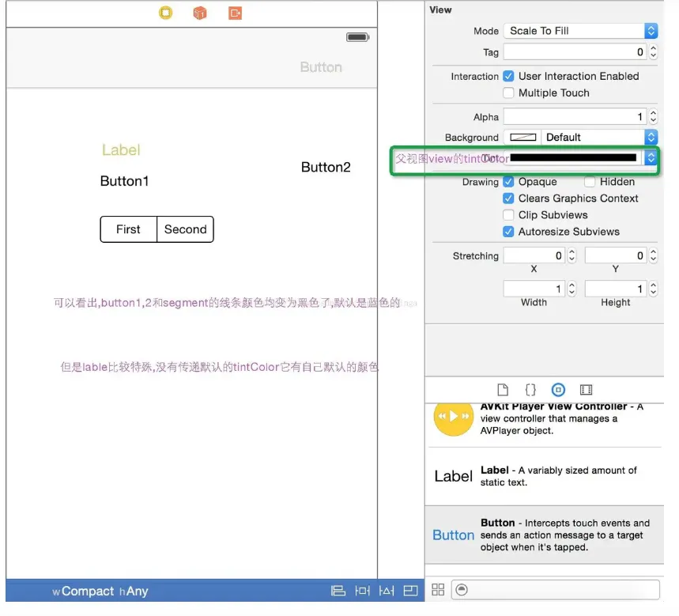The image size is (679, 616).
Task: Open the Code Snippet library tab
Action: 530,389
